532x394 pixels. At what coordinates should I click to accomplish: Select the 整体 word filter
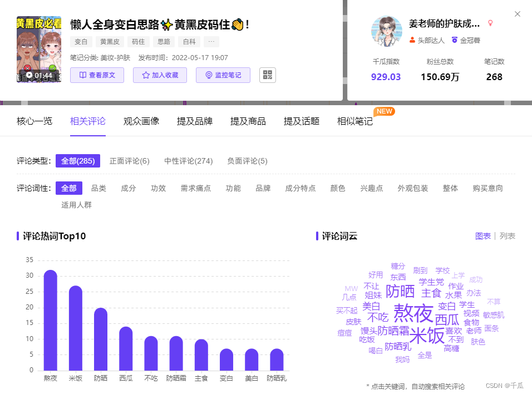tap(451, 188)
